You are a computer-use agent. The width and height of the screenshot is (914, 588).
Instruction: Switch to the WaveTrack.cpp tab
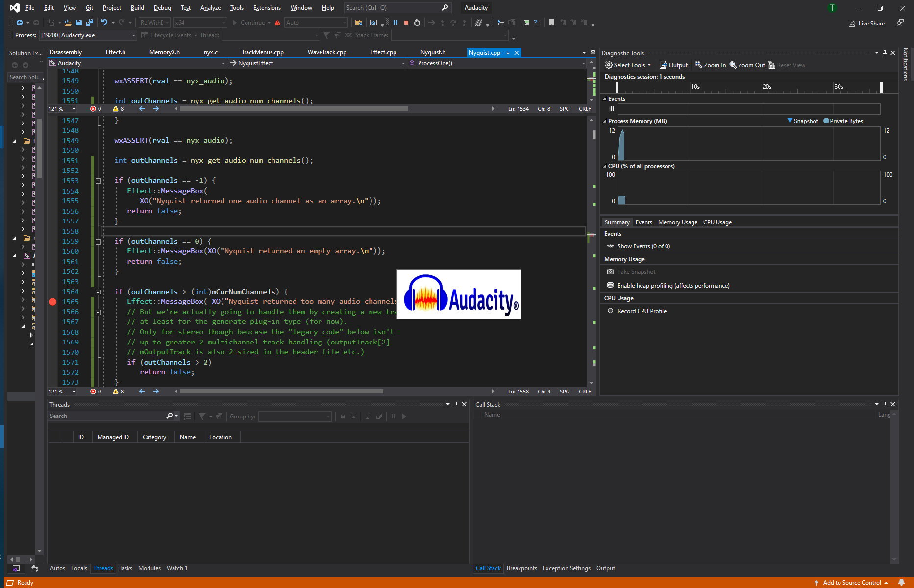[x=326, y=52]
